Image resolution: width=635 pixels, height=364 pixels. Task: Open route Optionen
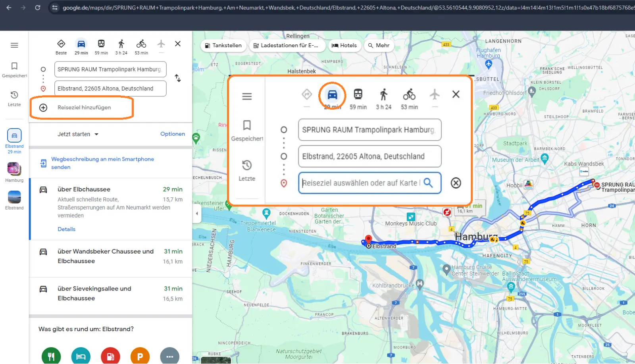[x=173, y=134]
